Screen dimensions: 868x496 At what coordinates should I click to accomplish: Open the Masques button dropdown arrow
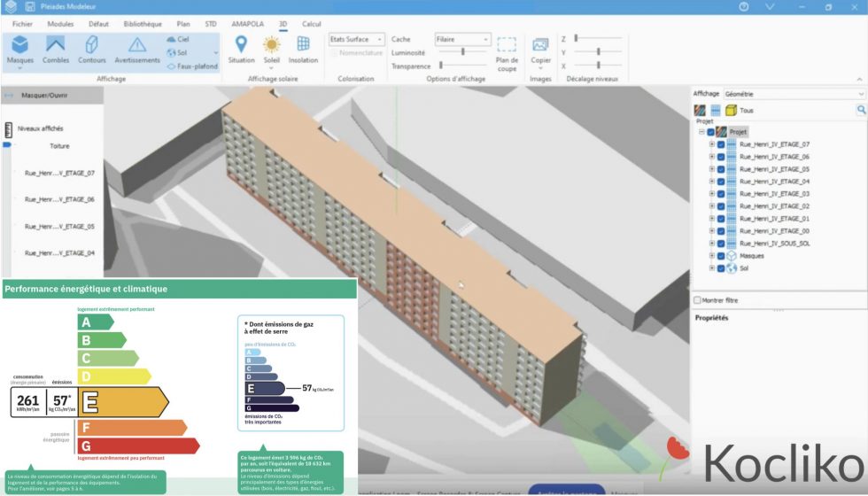pyautogui.click(x=19, y=68)
